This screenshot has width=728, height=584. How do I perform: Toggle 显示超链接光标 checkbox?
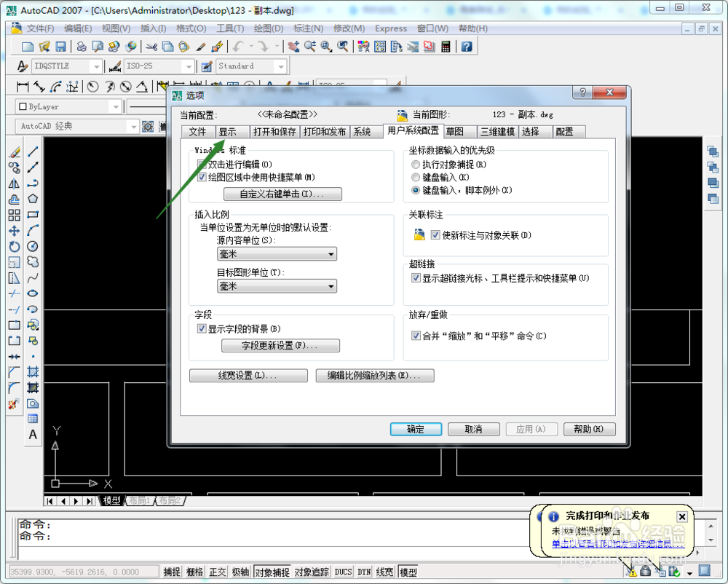[416, 278]
